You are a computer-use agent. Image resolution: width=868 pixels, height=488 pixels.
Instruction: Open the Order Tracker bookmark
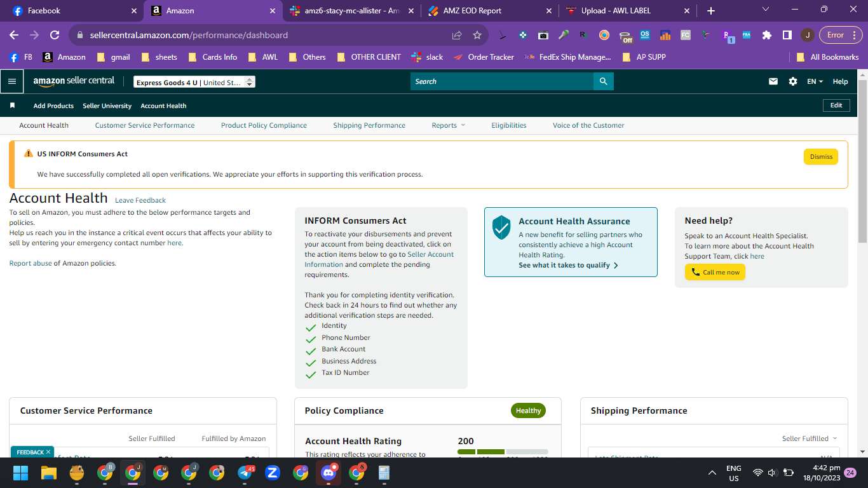[x=483, y=57]
